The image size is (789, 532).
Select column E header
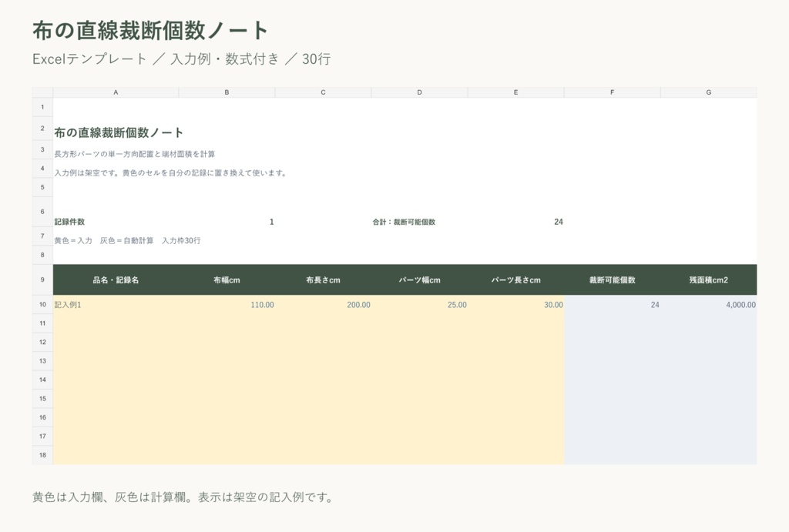click(515, 92)
